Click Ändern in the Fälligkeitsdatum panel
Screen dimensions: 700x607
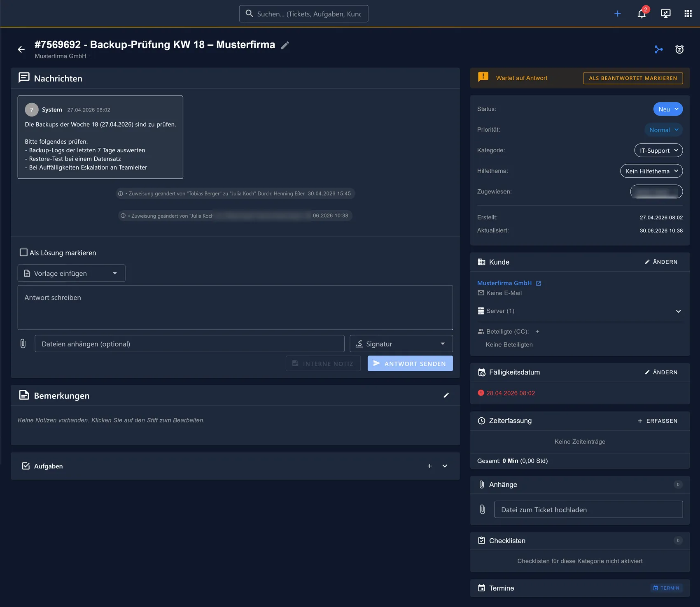661,372
